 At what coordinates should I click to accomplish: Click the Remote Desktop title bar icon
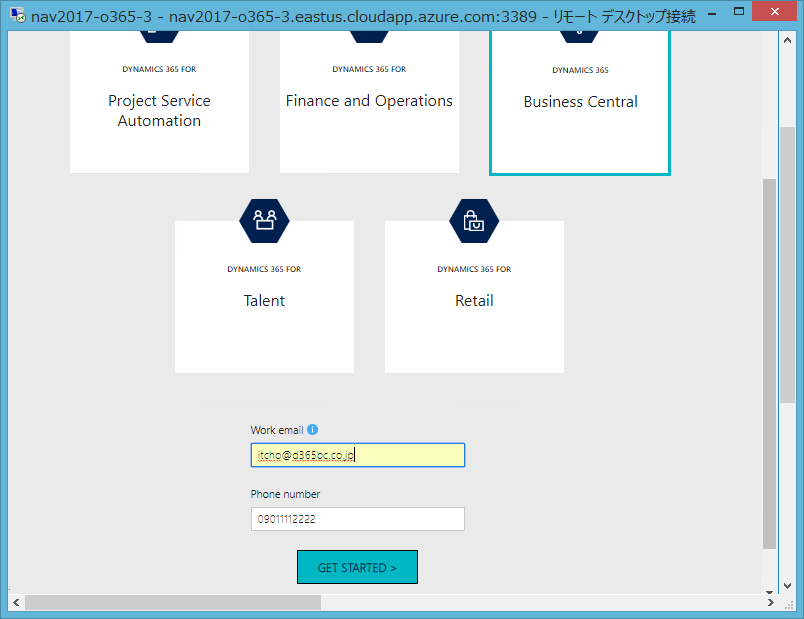point(17,15)
